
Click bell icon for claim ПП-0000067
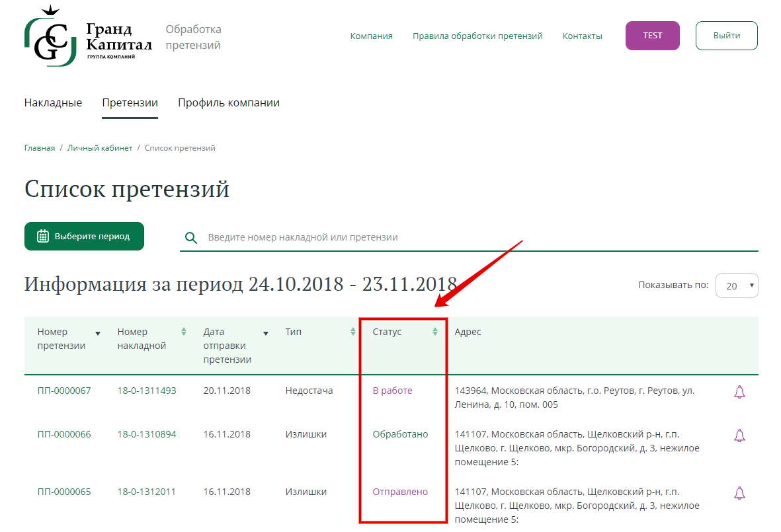point(739,392)
